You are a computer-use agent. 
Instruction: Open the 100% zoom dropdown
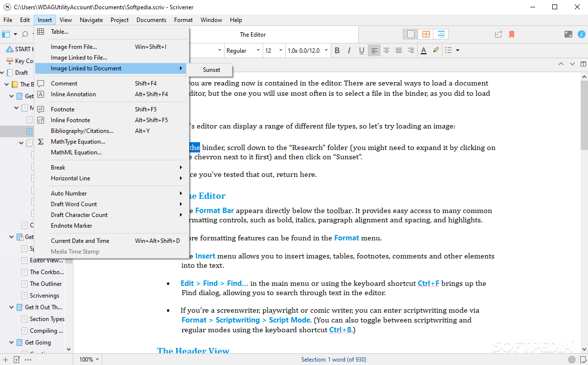[89, 359]
